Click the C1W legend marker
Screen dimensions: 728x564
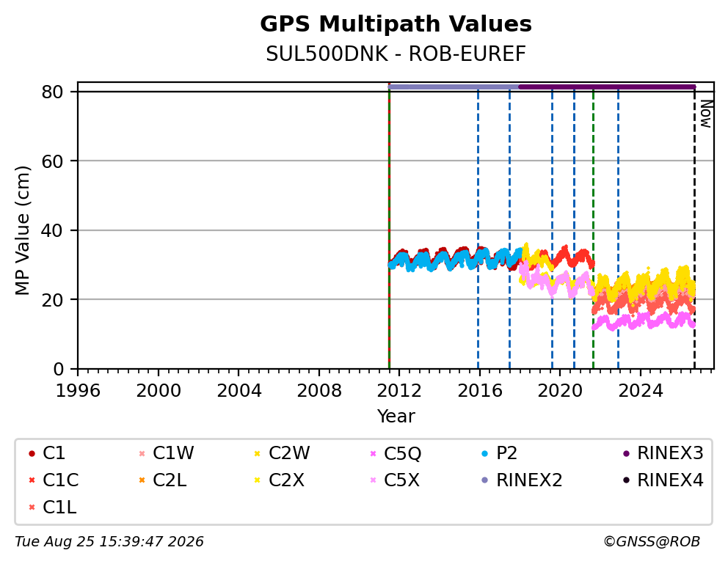[x=142, y=453]
